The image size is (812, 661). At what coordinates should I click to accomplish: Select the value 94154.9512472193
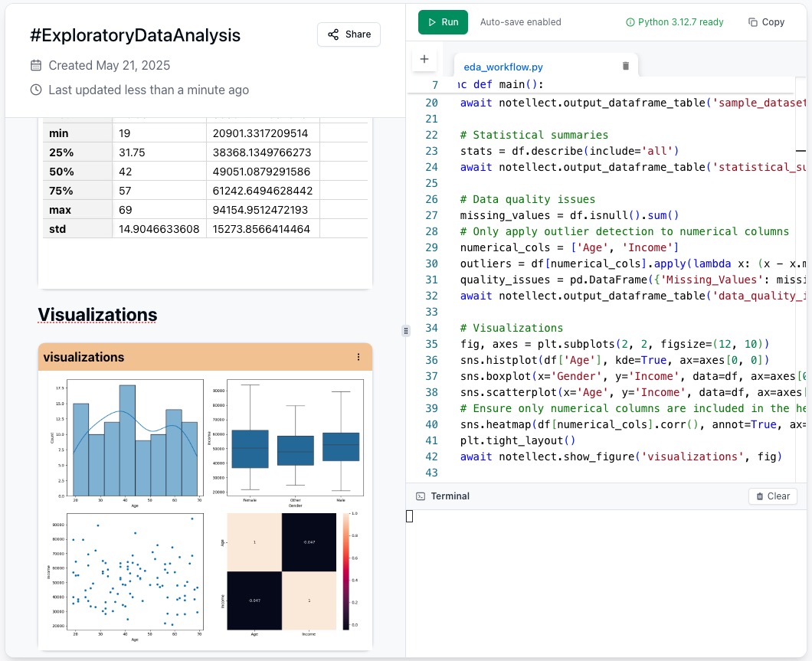260,210
